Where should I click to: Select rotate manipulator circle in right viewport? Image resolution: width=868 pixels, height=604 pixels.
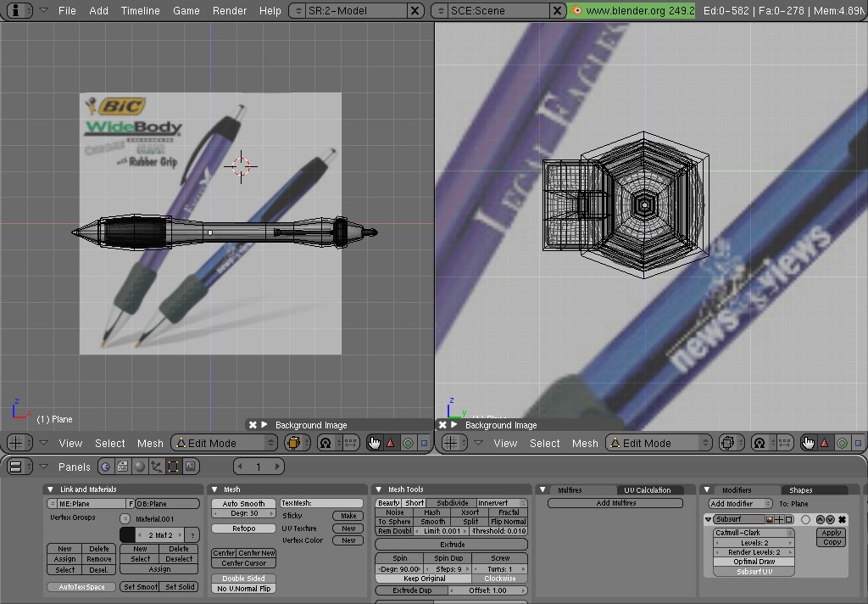[x=842, y=443]
